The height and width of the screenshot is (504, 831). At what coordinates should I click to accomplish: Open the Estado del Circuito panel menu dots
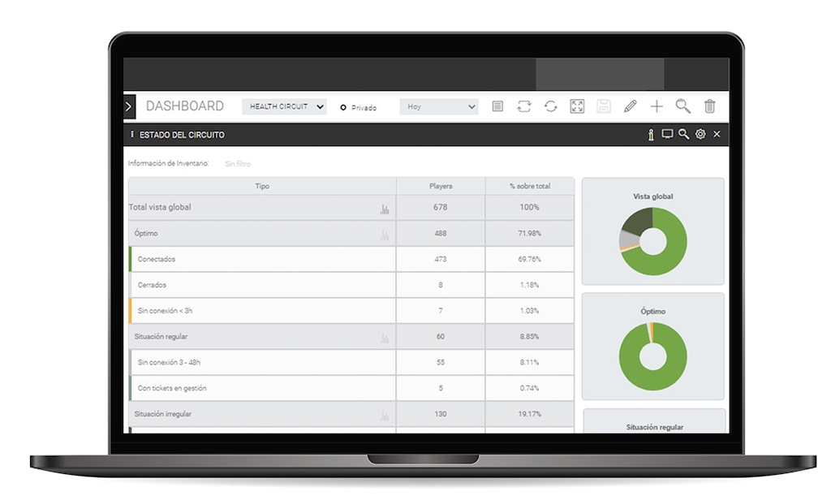pyautogui.click(x=132, y=135)
